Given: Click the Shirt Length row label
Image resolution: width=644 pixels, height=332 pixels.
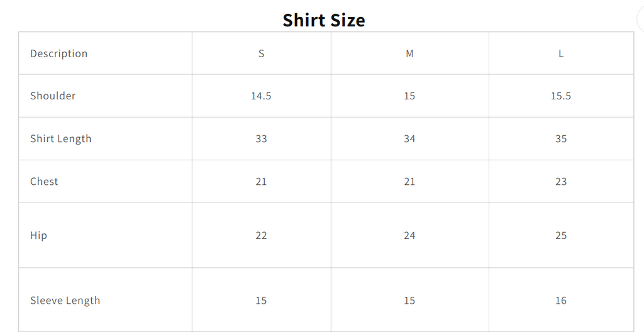Looking at the screenshot, I should [61, 139].
